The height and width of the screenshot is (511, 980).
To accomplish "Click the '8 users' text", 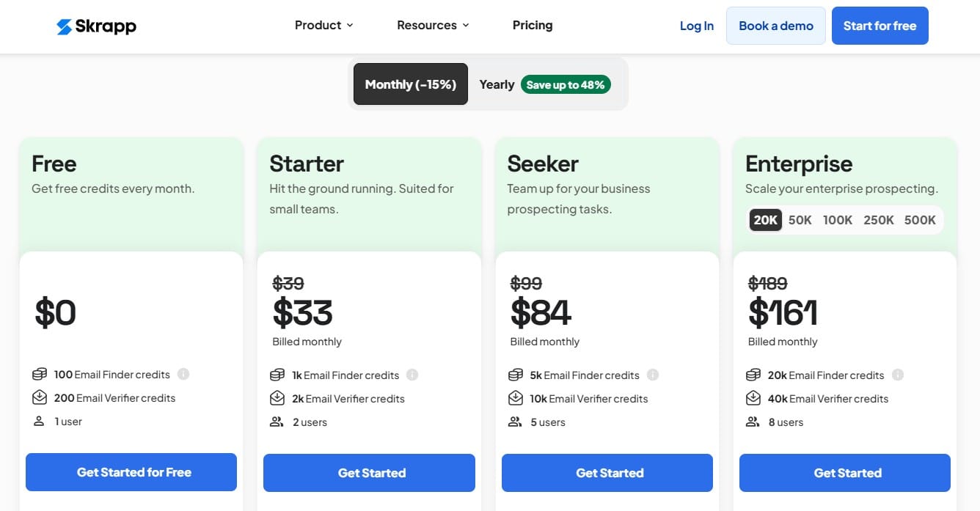I will [786, 422].
